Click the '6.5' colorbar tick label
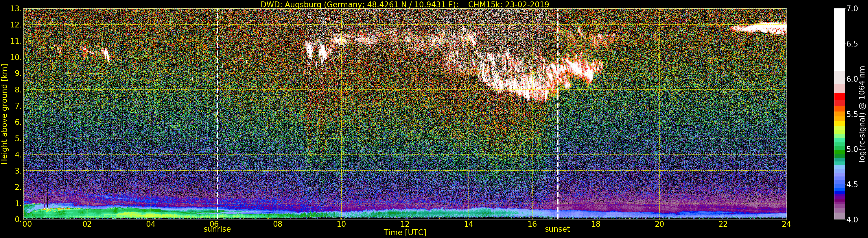Screen dimensions: 868x238 point(852,44)
